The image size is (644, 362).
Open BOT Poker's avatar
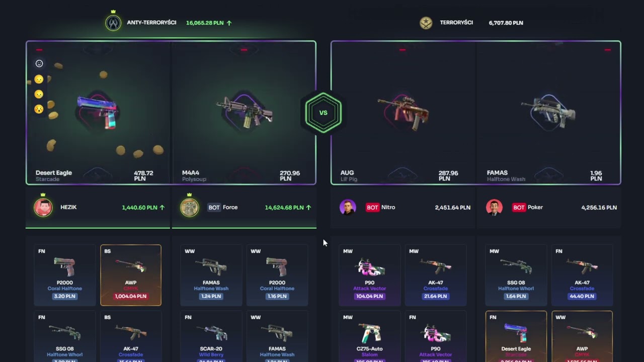click(x=494, y=207)
